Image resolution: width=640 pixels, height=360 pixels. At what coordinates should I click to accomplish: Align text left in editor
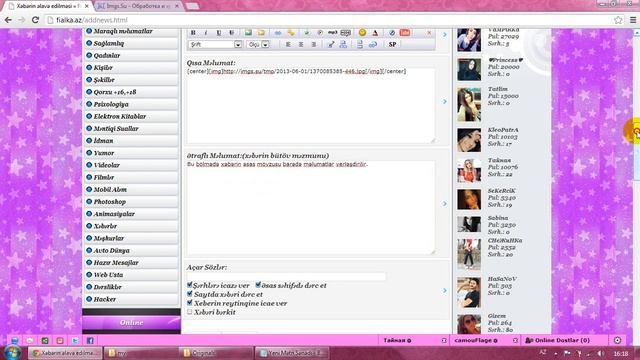[288, 44]
